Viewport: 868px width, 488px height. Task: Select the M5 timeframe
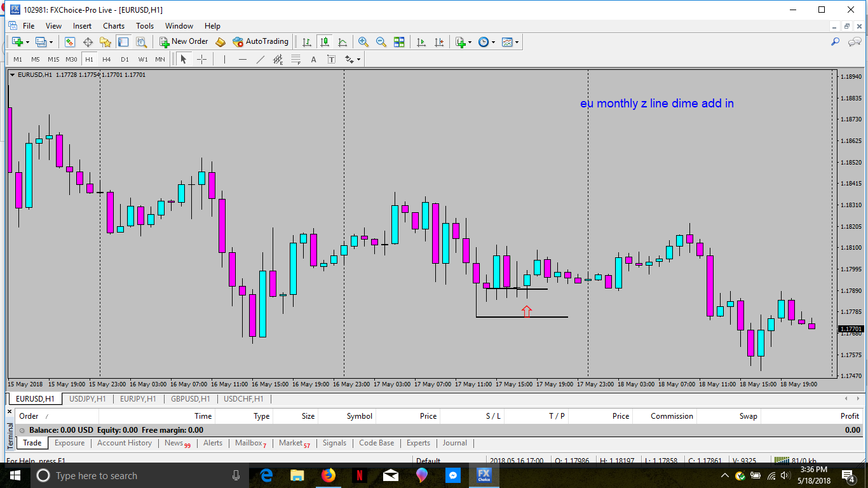36,60
